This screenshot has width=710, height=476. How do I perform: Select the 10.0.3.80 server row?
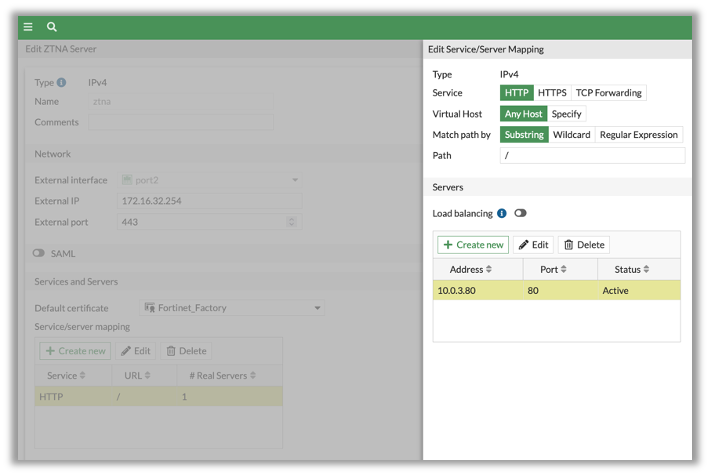coord(556,290)
